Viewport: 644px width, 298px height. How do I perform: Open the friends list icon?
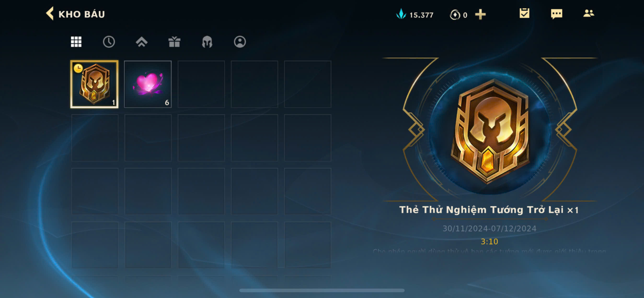click(x=588, y=13)
